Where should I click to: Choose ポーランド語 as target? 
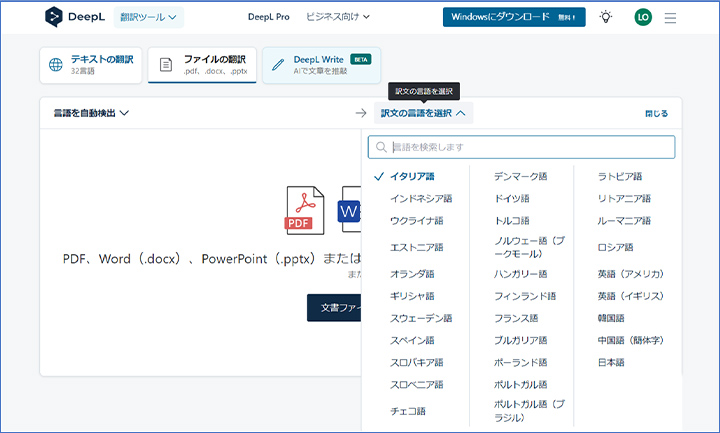[x=520, y=362]
